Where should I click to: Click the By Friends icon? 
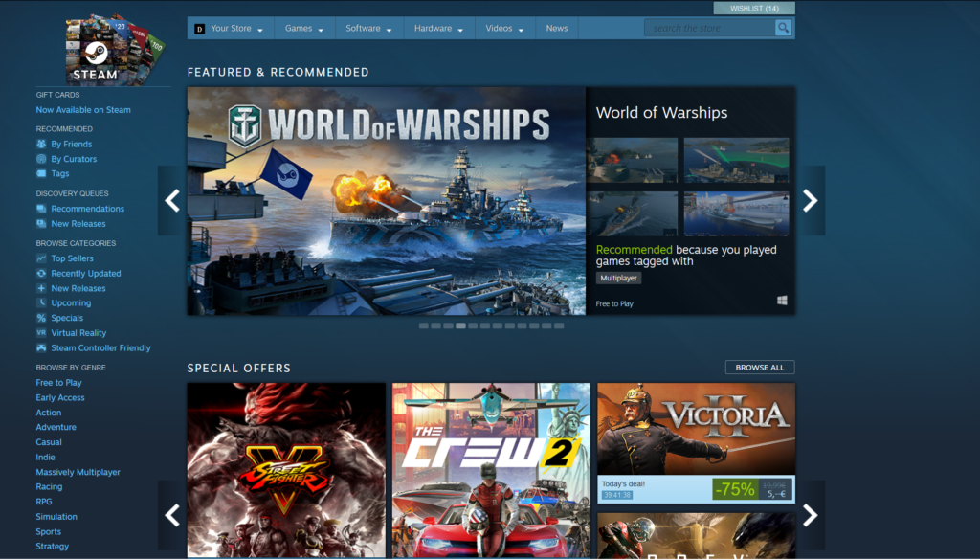41,144
